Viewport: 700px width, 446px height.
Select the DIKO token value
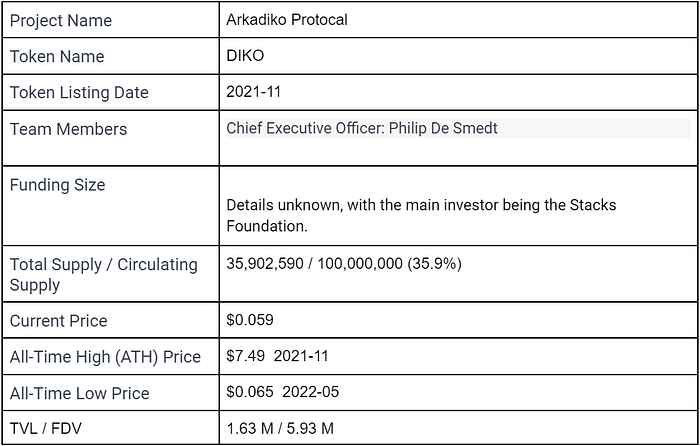click(245, 56)
